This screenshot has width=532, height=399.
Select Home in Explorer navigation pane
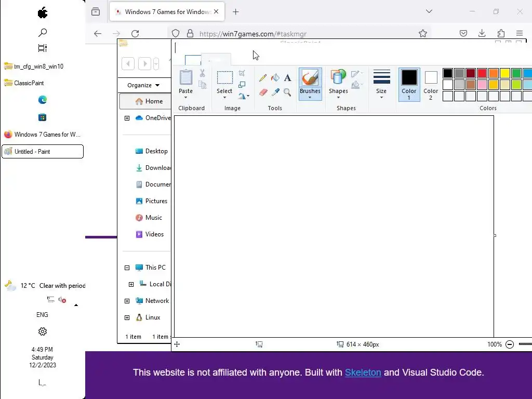click(145, 101)
